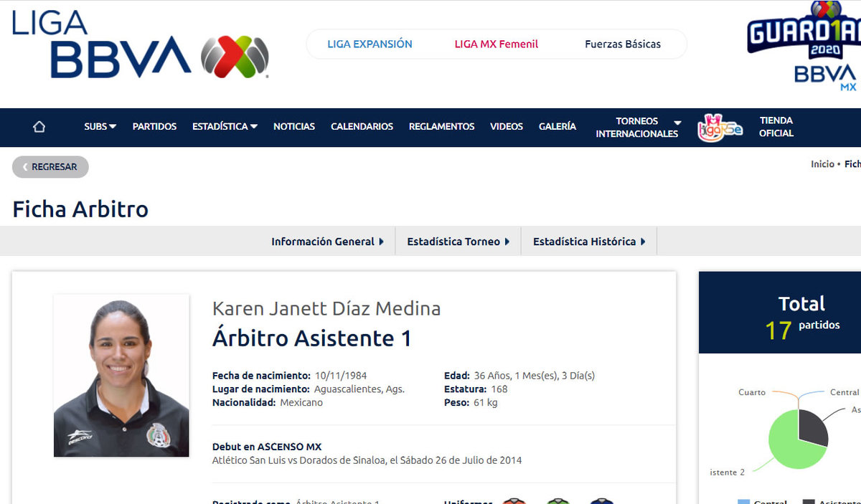The height and width of the screenshot is (504, 861).
Task: Click the nationality value Mexicano
Action: [301, 403]
